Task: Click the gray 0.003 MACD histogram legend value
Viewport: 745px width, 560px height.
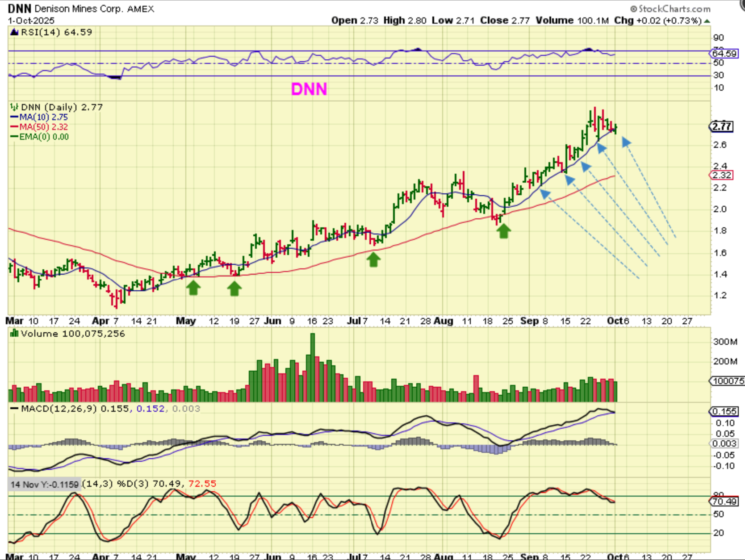Action: click(x=186, y=409)
